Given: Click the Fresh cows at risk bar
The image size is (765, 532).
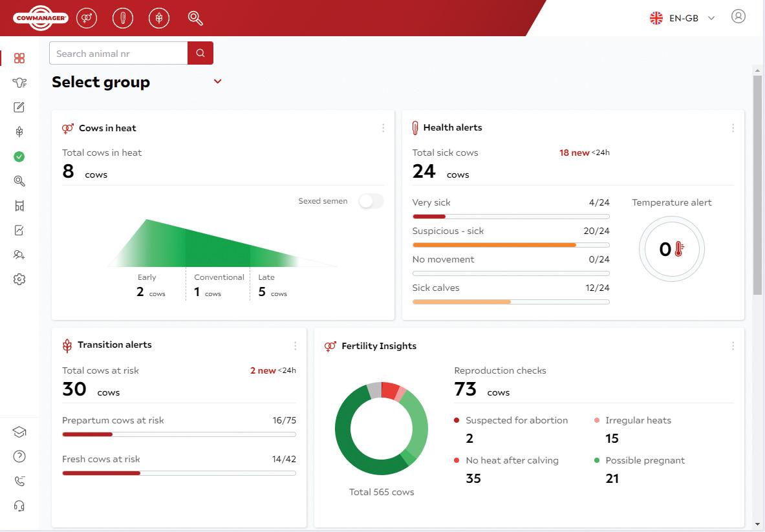Looking at the screenshot, I should coord(179,473).
